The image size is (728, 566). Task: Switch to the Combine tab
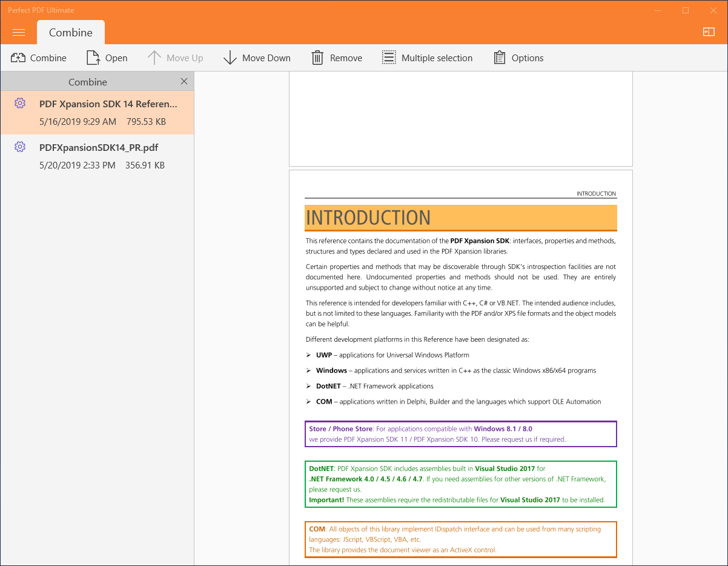(71, 33)
